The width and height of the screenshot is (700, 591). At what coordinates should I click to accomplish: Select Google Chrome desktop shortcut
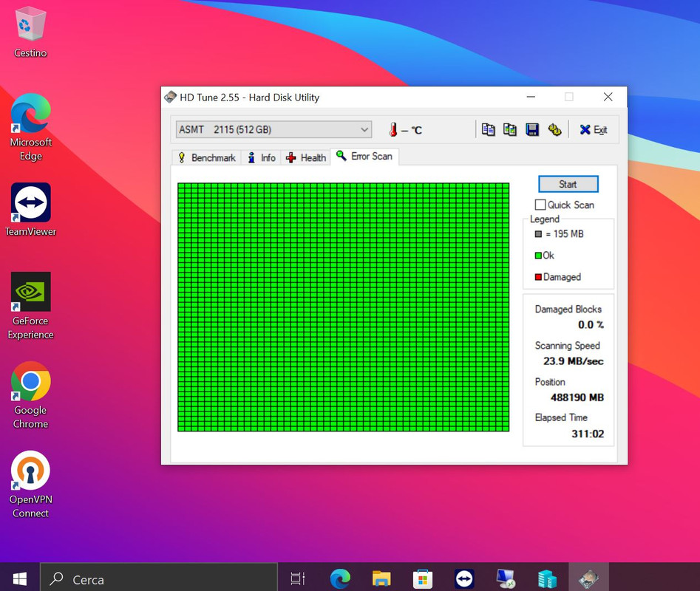(x=30, y=395)
